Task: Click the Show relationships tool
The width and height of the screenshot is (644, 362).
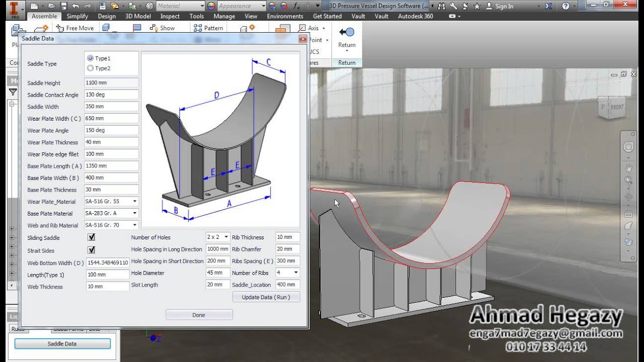Action: (x=162, y=28)
